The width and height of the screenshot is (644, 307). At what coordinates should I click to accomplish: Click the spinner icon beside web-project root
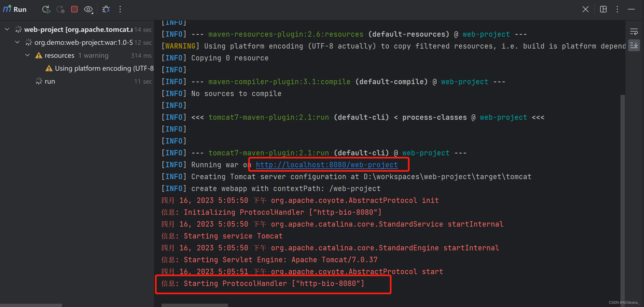pos(18,29)
